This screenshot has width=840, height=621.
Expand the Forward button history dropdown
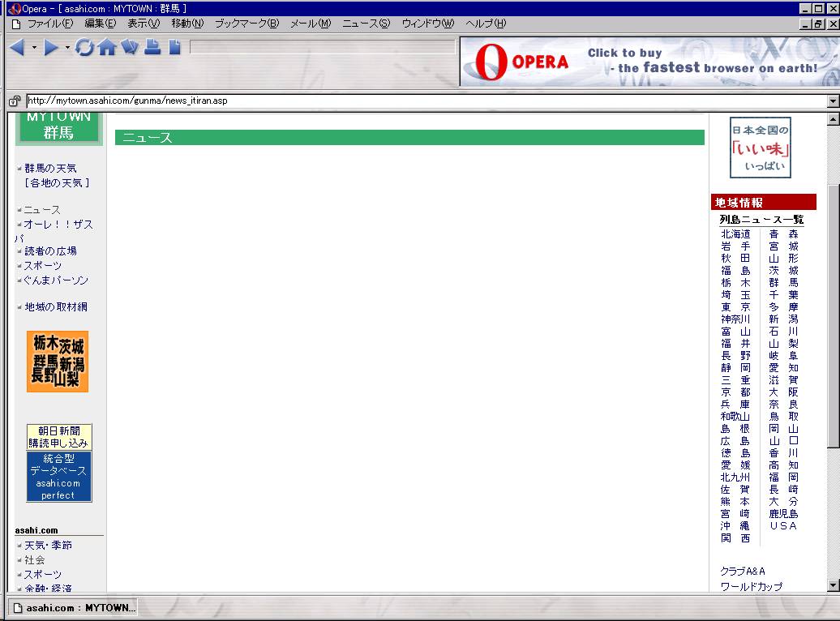pos(67,49)
